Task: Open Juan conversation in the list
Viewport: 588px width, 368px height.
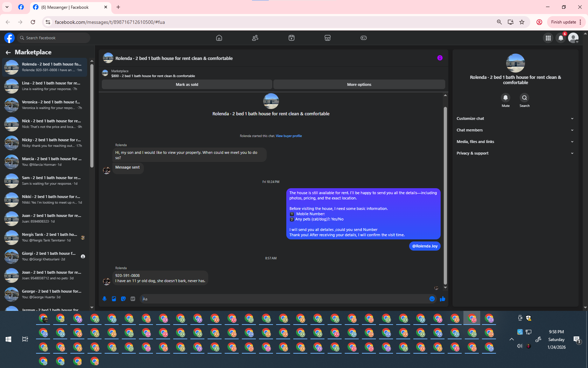Action: pyautogui.click(x=45, y=218)
